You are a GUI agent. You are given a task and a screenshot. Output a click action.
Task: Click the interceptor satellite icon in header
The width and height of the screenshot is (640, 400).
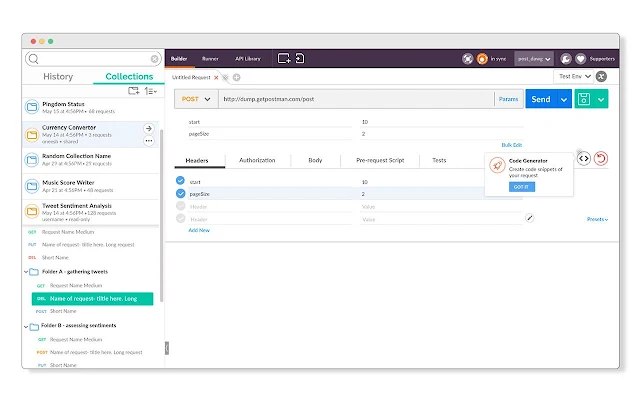467,59
